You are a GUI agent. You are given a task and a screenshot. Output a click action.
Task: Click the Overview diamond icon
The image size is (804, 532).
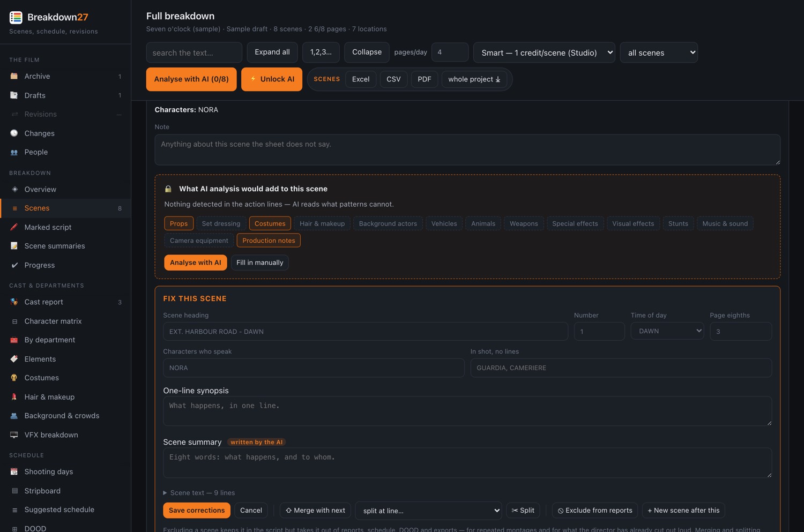tap(14, 189)
